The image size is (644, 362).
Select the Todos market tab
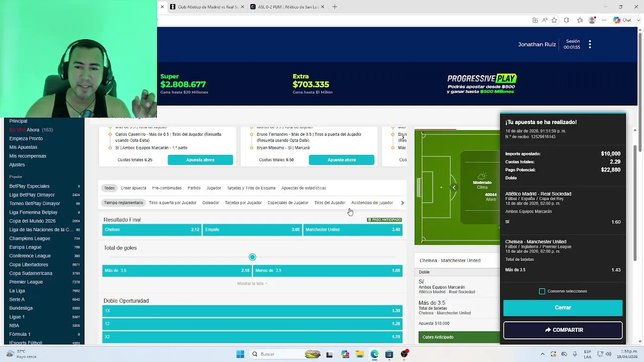(x=109, y=188)
